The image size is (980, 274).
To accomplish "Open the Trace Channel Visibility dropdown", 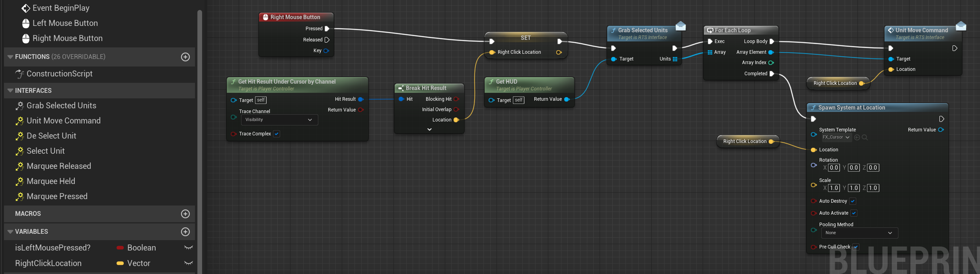I will [279, 120].
